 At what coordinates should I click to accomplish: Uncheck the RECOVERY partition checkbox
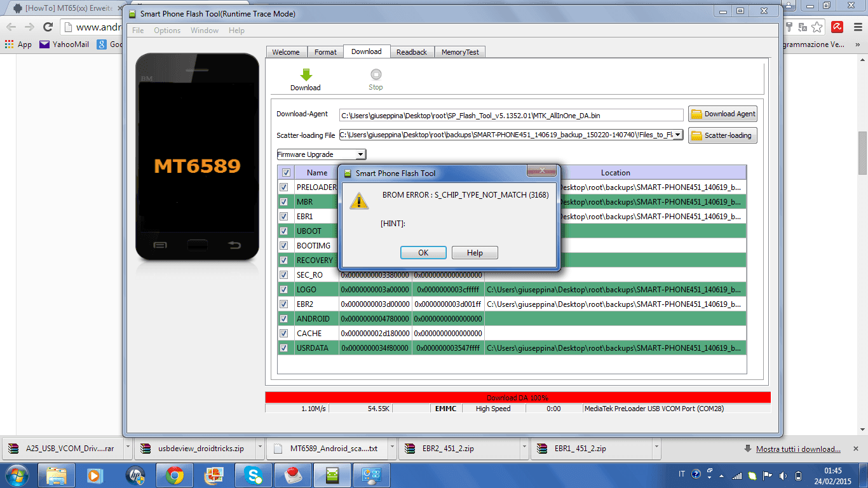coord(284,261)
